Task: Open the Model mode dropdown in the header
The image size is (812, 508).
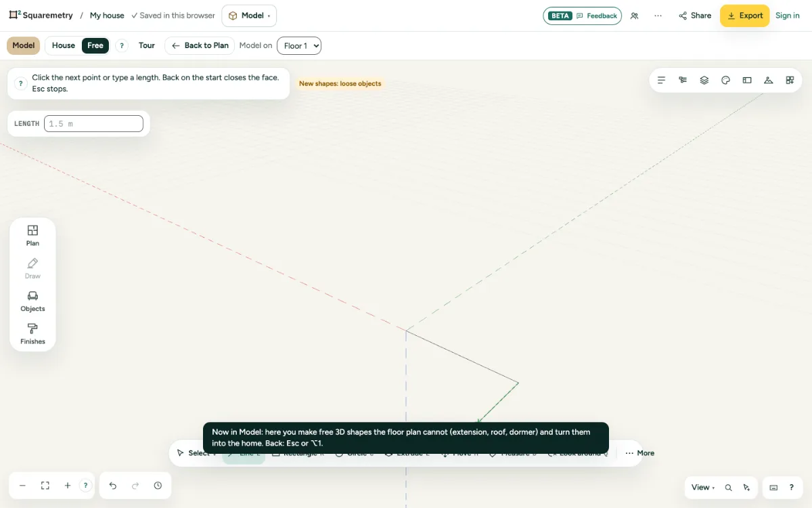Action: pos(249,16)
